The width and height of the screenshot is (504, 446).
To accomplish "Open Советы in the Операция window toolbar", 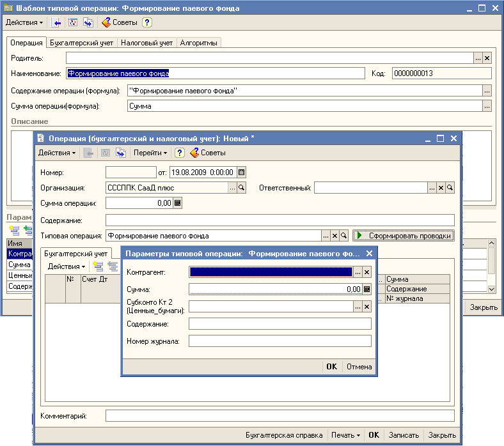I will (x=208, y=153).
